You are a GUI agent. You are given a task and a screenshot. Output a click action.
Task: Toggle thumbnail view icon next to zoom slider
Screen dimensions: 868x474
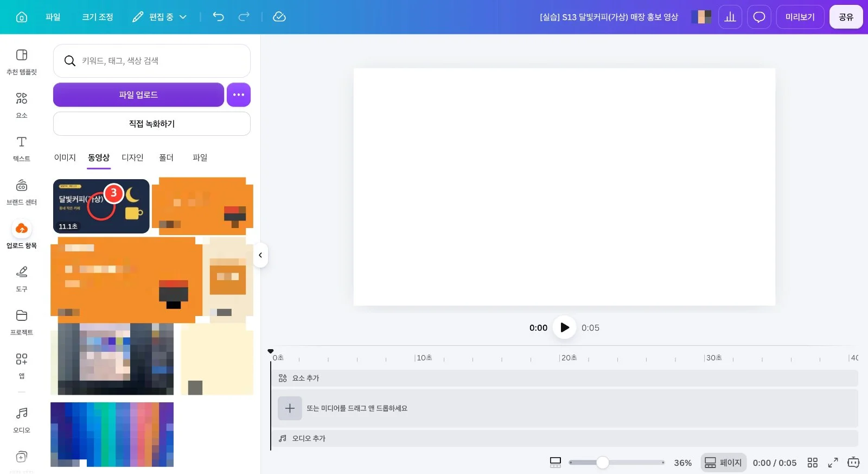556,463
